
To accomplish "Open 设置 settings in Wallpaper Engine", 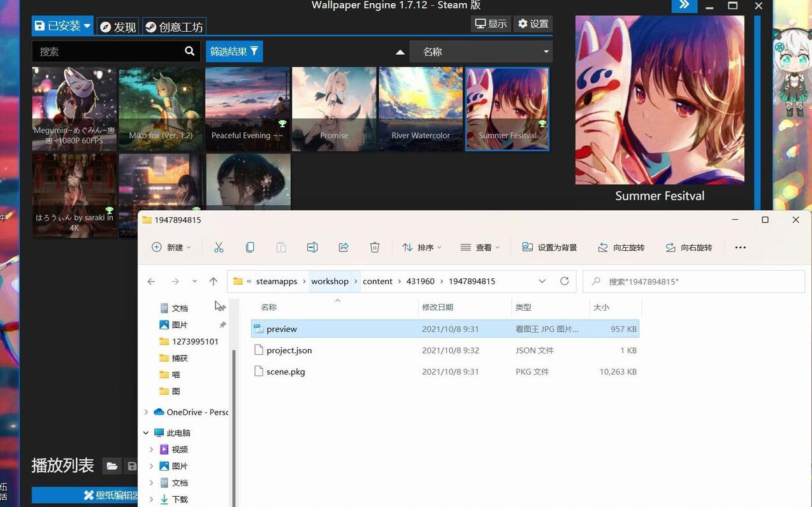I will [533, 24].
